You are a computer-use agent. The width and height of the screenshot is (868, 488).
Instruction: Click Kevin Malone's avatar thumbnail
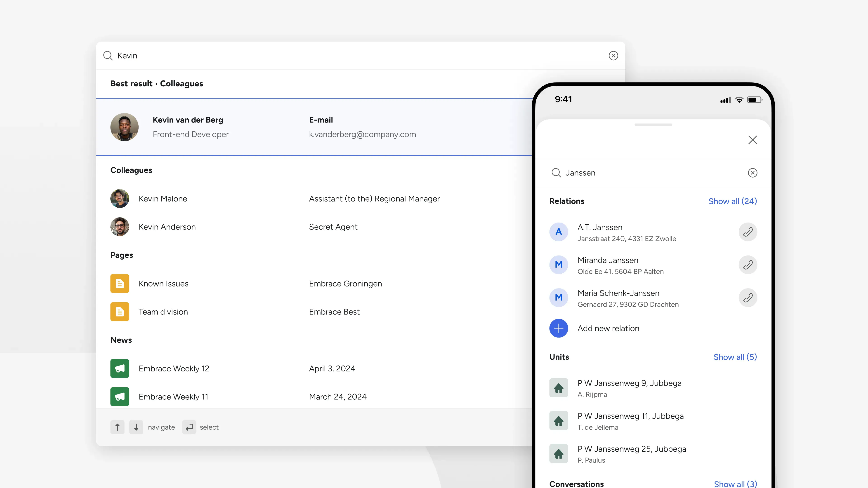click(120, 199)
